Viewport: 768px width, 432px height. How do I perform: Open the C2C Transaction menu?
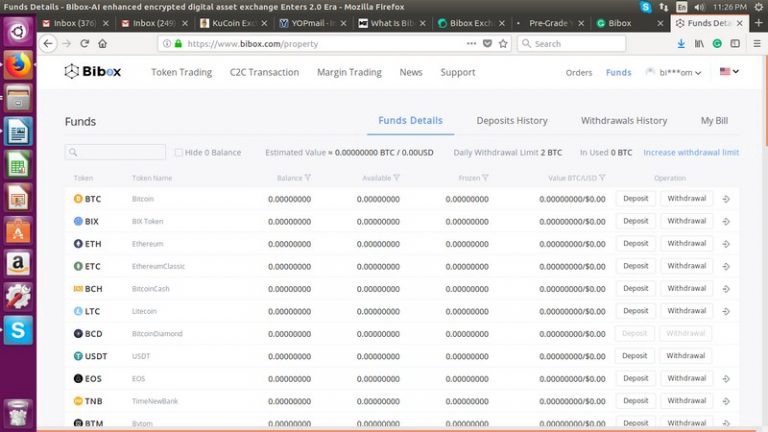[264, 72]
